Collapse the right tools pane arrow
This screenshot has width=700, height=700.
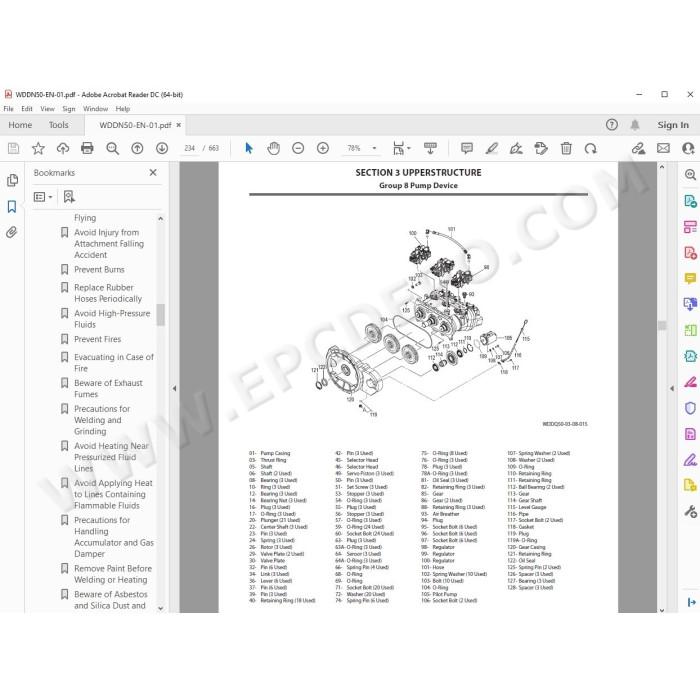pos(672,388)
